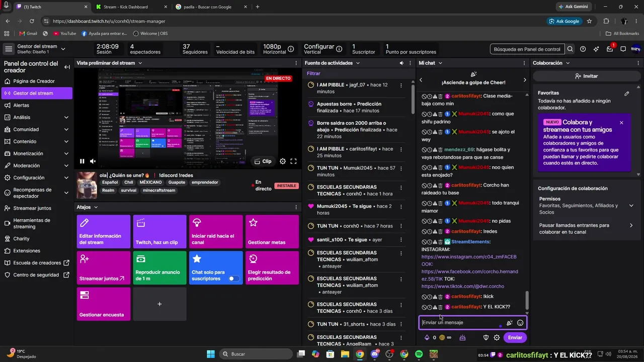Expand the Análisis sidebar section
644x362 pixels.
[x=66, y=117]
